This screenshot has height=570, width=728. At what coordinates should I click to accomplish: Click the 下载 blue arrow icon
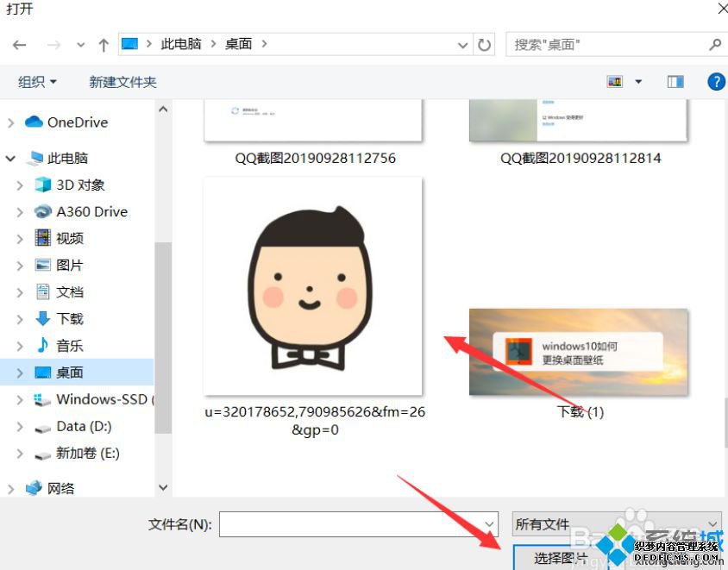coord(43,318)
